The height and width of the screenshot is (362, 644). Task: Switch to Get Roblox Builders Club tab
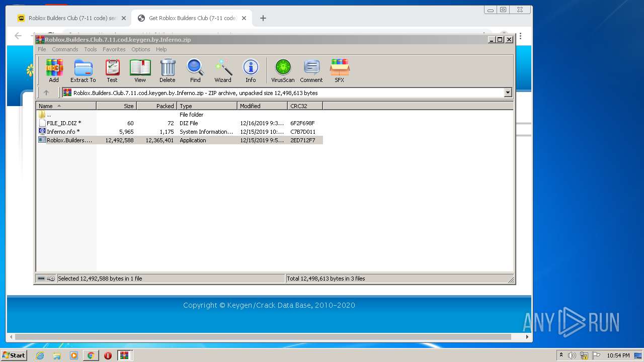point(192,18)
